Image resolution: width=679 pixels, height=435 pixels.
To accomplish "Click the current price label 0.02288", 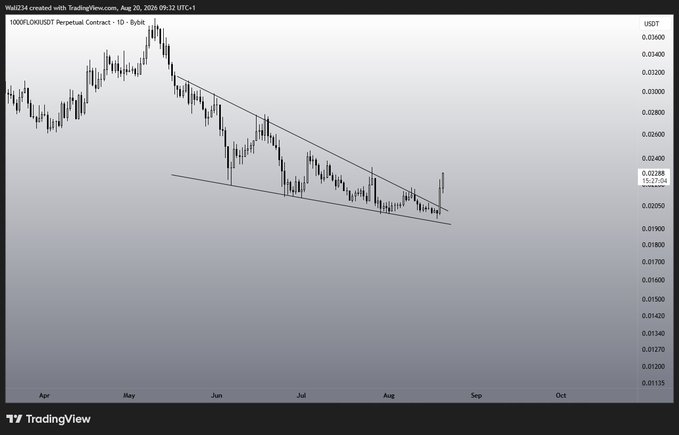I will coord(654,173).
